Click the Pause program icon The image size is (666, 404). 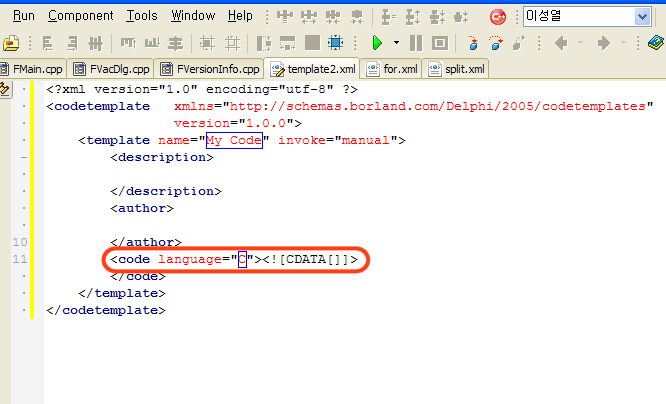tap(415, 43)
